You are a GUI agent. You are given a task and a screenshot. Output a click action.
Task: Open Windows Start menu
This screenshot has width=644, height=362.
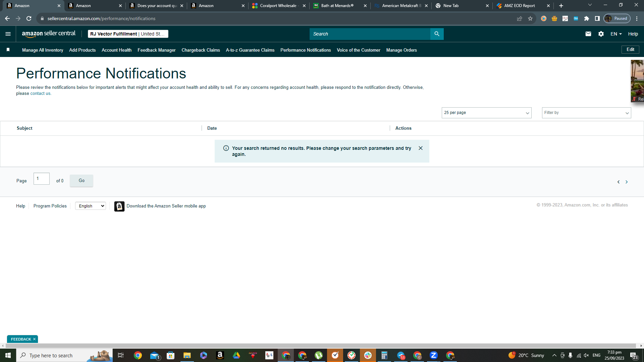point(8,355)
